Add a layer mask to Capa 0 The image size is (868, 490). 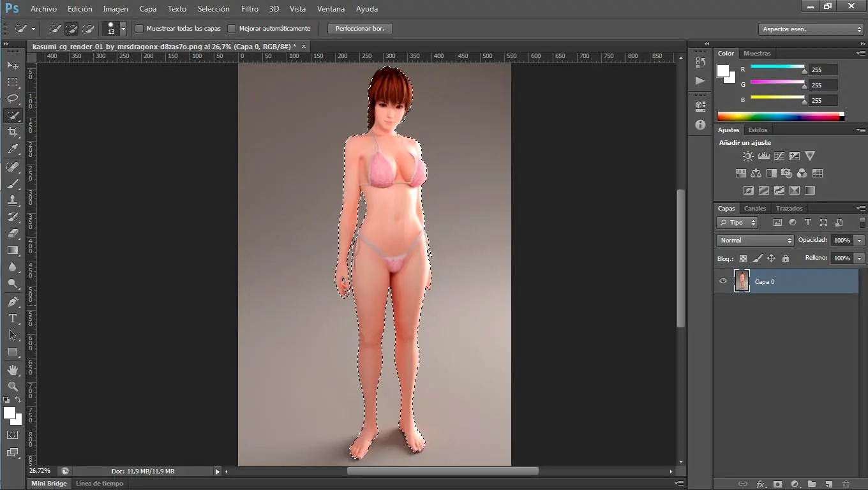point(777,484)
